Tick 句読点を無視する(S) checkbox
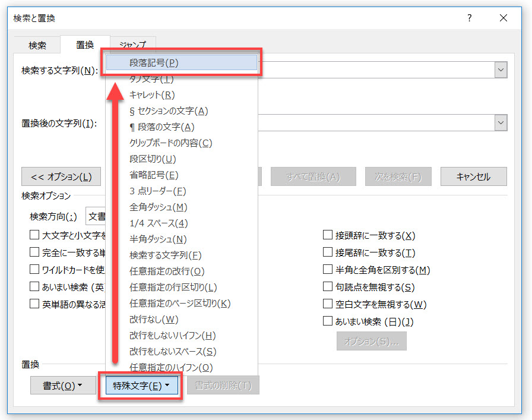This screenshot has width=532, height=420. click(328, 287)
